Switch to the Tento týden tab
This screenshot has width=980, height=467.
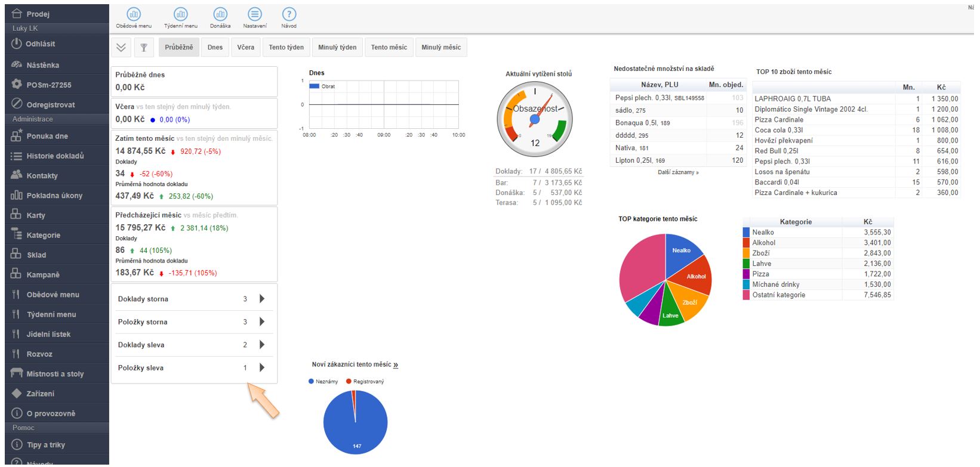(286, 48)
